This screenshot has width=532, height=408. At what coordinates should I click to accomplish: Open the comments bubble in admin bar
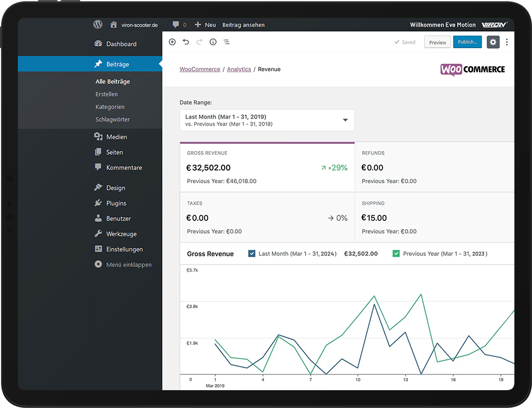[x=176, y=24]
